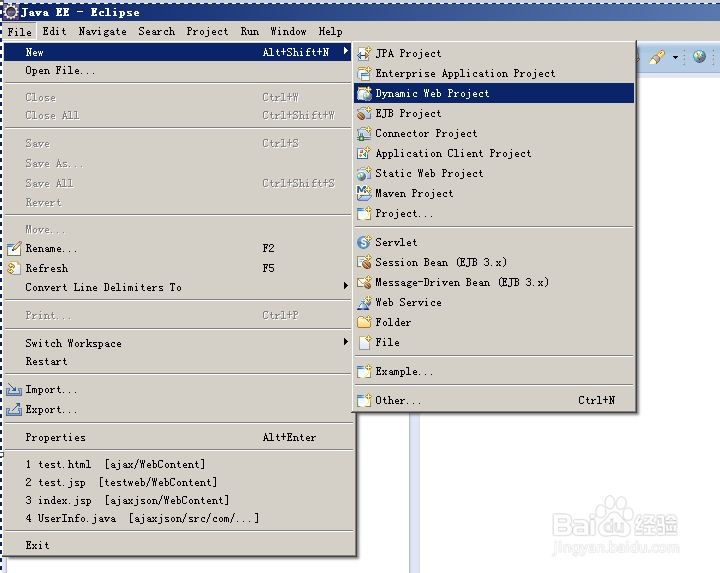
Task: Select Maven Project label
Action: 414,194
